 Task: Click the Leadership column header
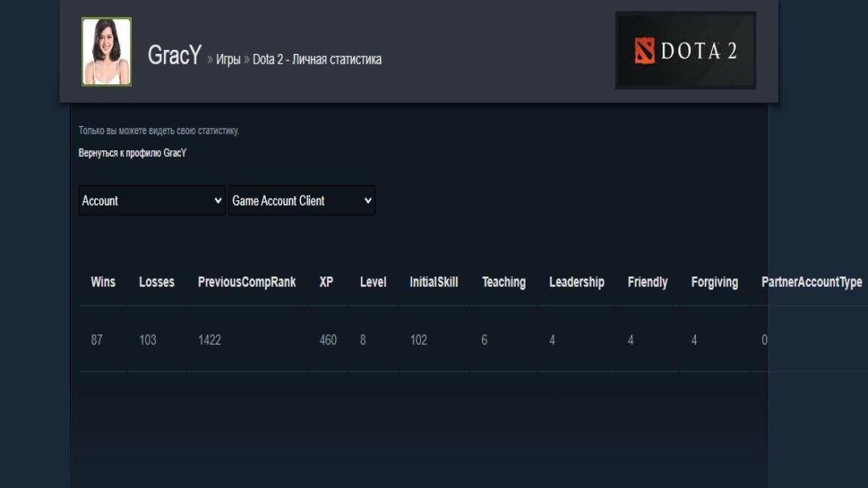[x=577, y=282]
